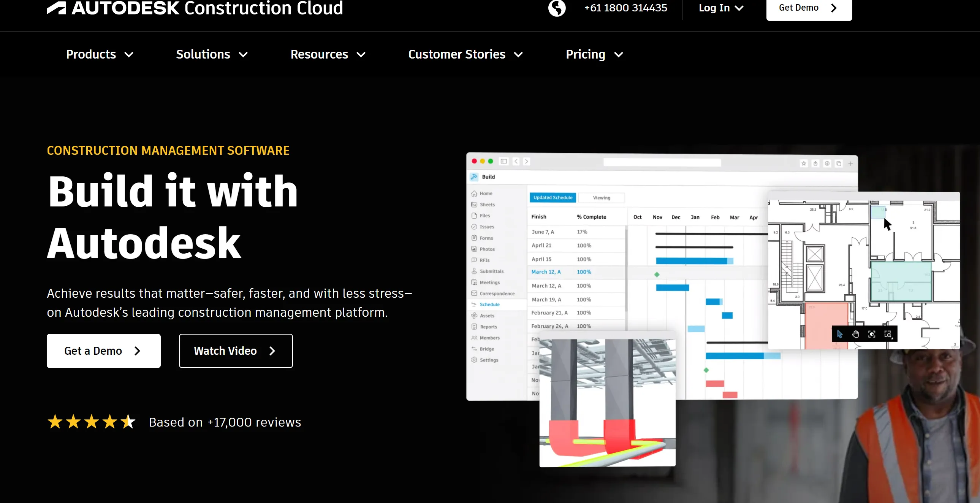Click the bookmark star icon in mockup browser

[804, 163]
